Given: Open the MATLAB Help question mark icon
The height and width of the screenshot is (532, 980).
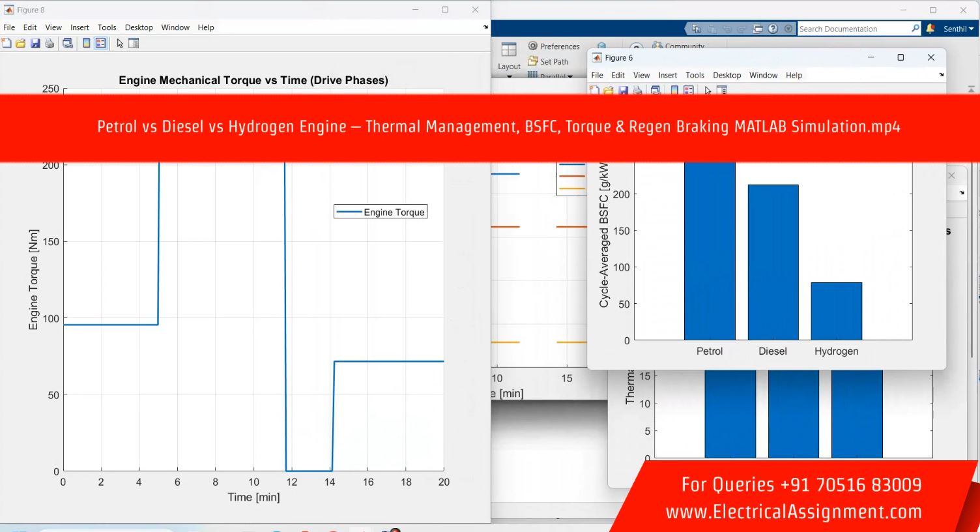Looking at the screenshot, I should (773, 29).
